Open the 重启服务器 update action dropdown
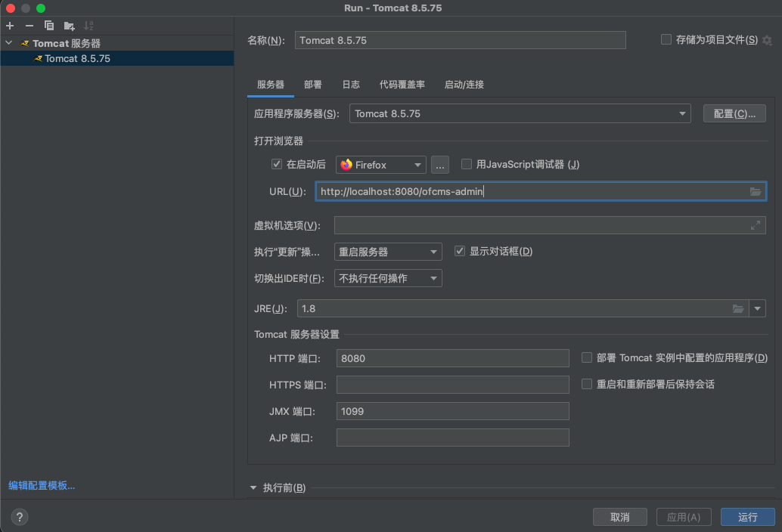Screen dimensions: 782x532 coord(388,252)
